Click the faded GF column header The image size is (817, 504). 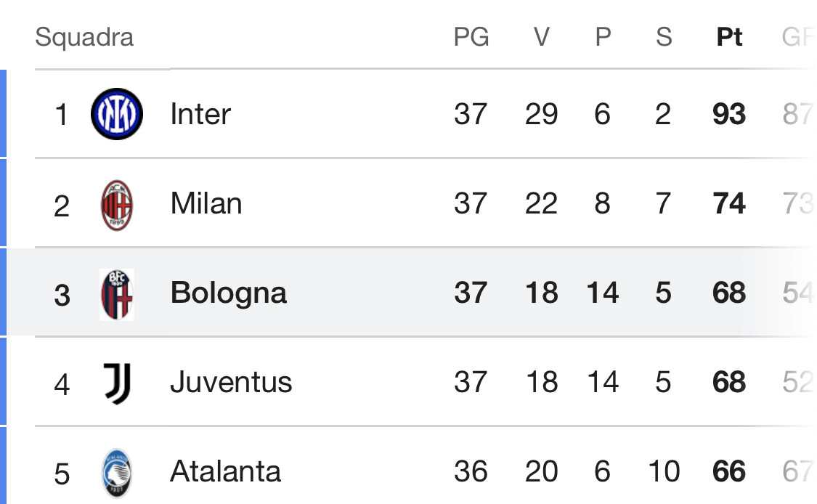[x=797, y=37]
